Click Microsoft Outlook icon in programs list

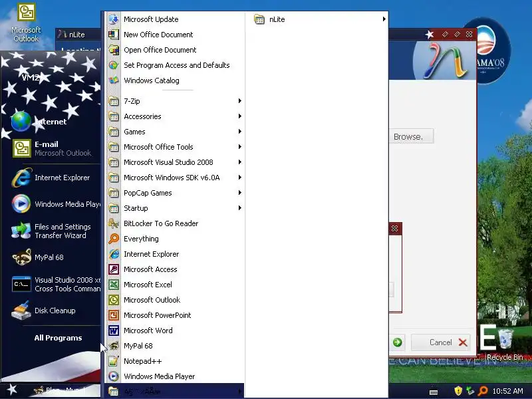(114, 300)
